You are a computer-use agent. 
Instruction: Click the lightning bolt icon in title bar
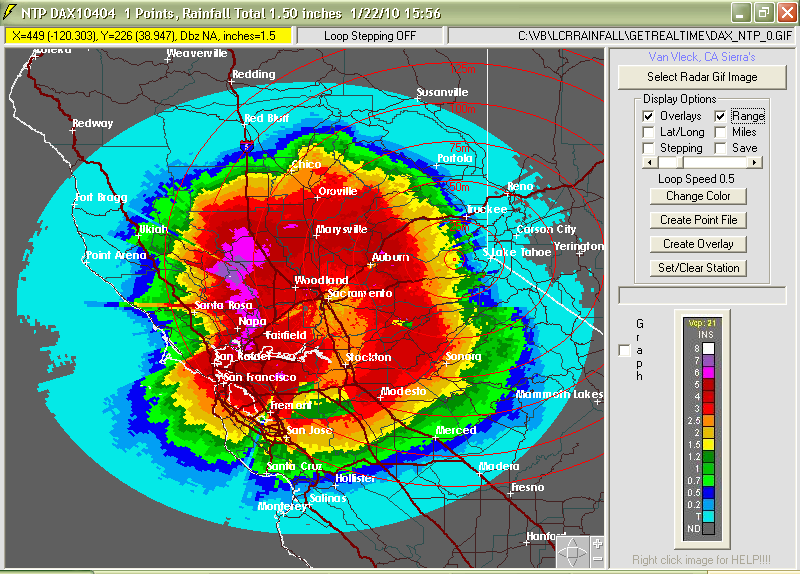pyautogui.click(x=11, y=12)
